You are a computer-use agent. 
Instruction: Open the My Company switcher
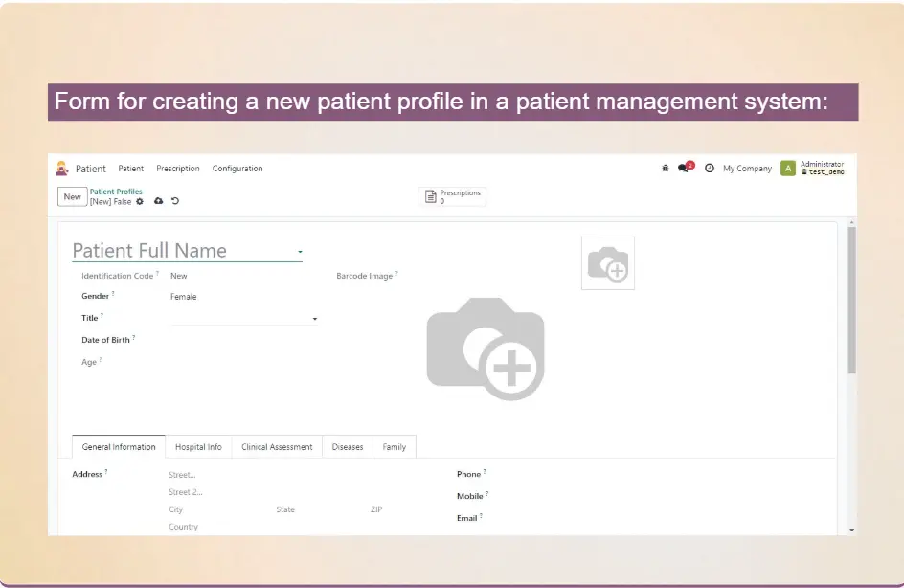pyautogui.click(x=747, y=169)
